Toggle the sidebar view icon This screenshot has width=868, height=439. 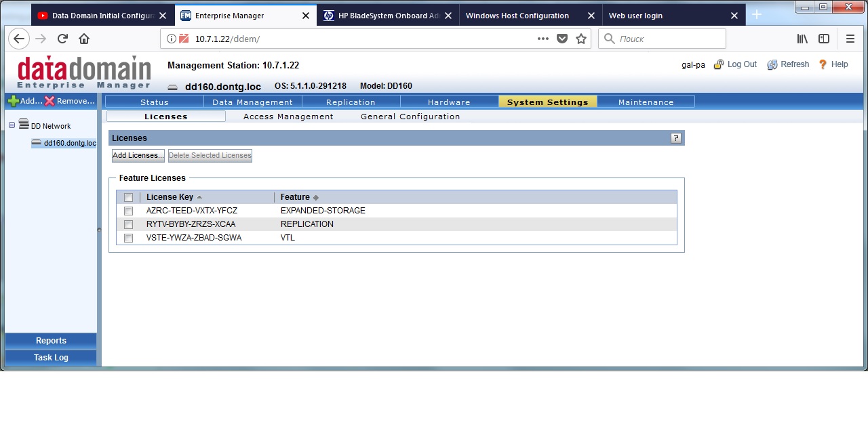[x=824, y=39]
